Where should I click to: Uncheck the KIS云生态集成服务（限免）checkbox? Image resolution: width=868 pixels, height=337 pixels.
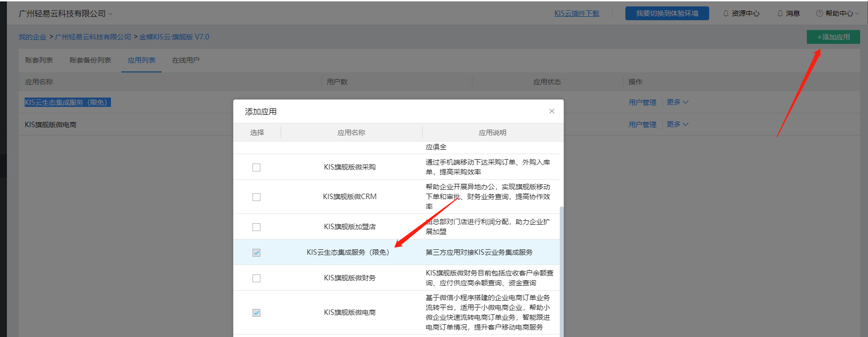click(x=256, y=253)
